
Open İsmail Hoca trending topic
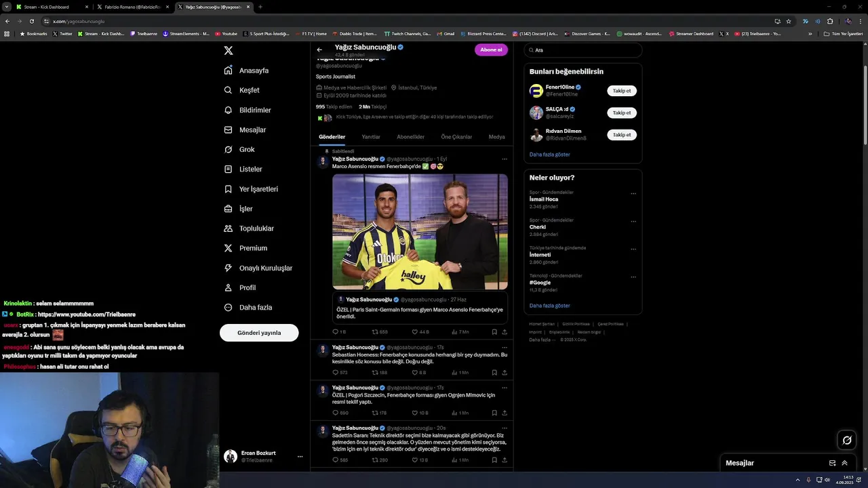click(544, 199)
